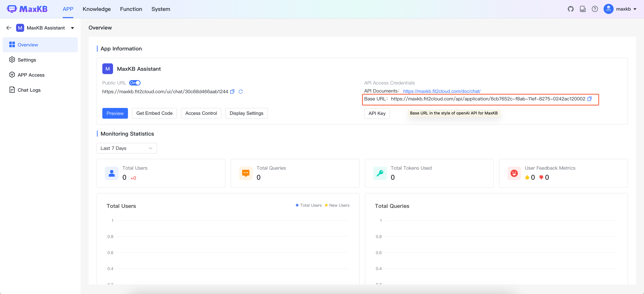The image size is (644, 294).
Task: Open the System tab
Action: [x=161, y=9]
